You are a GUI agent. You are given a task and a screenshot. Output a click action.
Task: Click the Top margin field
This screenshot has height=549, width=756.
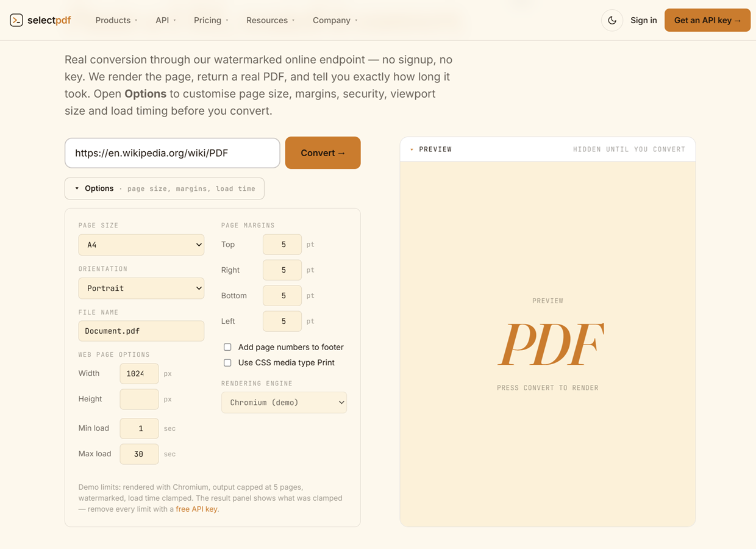[x=282, y=244]
